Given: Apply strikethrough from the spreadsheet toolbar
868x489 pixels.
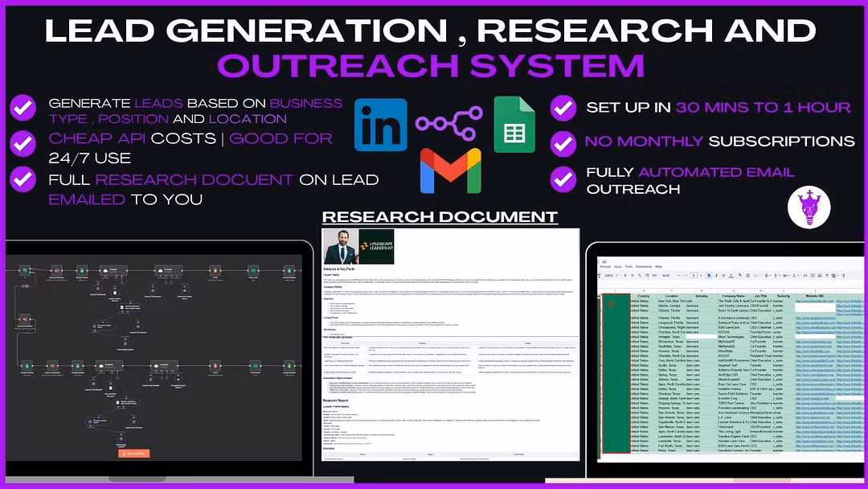Looking at the screenshot, I should pyautogui.click(x=723, y=276).
